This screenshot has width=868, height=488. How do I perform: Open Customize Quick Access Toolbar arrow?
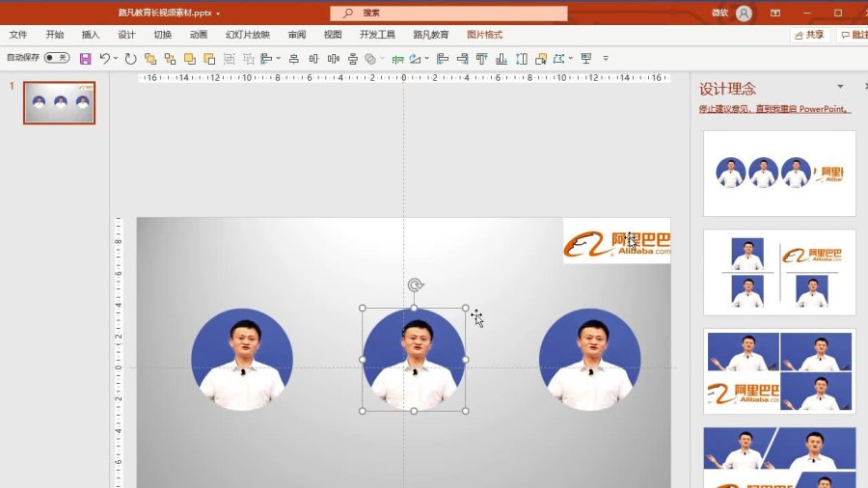[606, 58]
